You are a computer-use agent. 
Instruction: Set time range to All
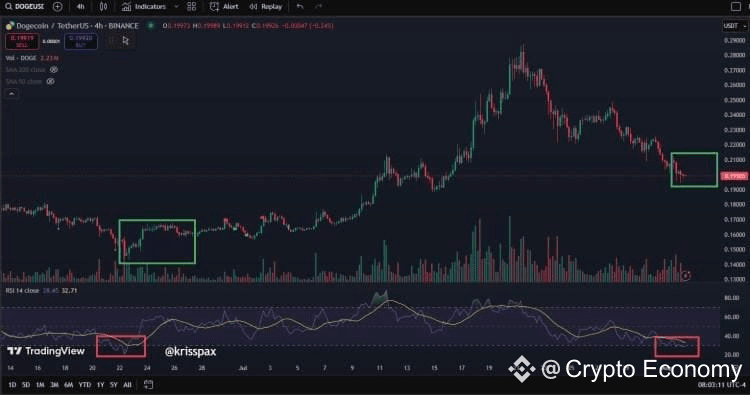127,384
